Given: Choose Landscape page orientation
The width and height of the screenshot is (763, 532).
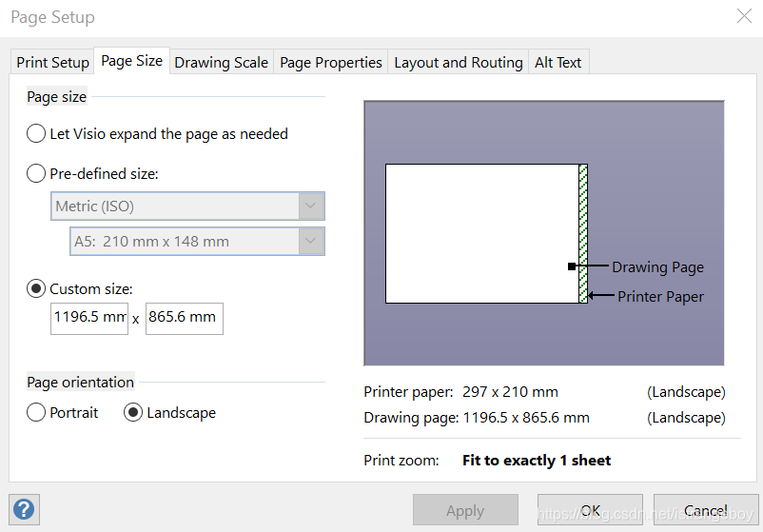Looking at the screenshot, I should coord(133,412).
